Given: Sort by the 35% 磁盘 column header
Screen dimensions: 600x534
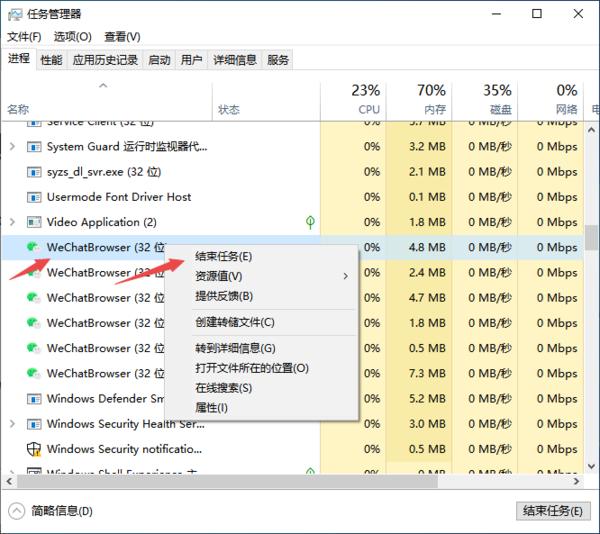Looking at the screenshot, I should 485,101.
